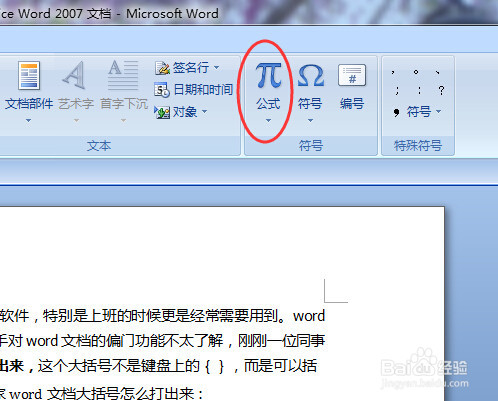Click the π icon to insert an equation
This screenshot has width=498, height=401.
coord(269,76)
